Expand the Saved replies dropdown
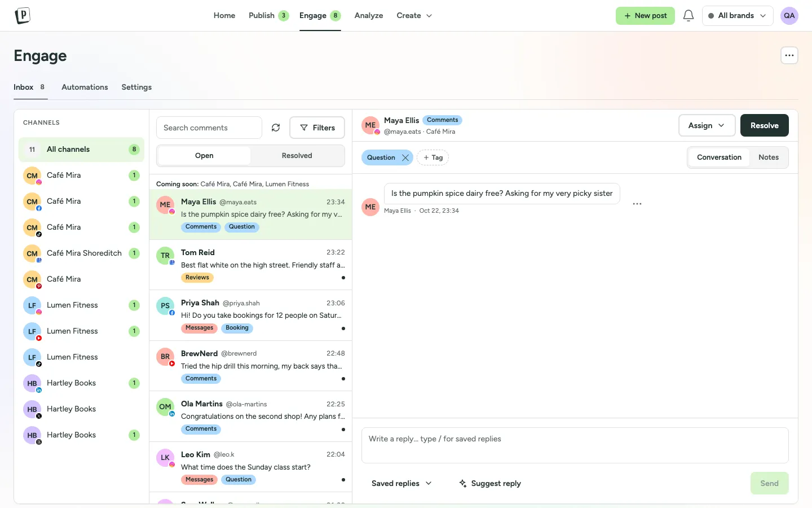This screenshot has width=812, height=508. coord(401,483)
